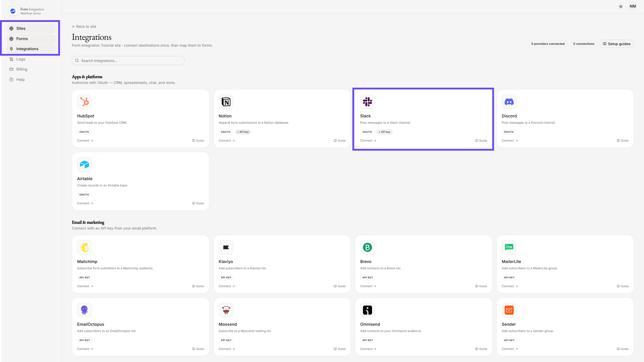Click Connect on the Klaviyo card

point(227,286)
